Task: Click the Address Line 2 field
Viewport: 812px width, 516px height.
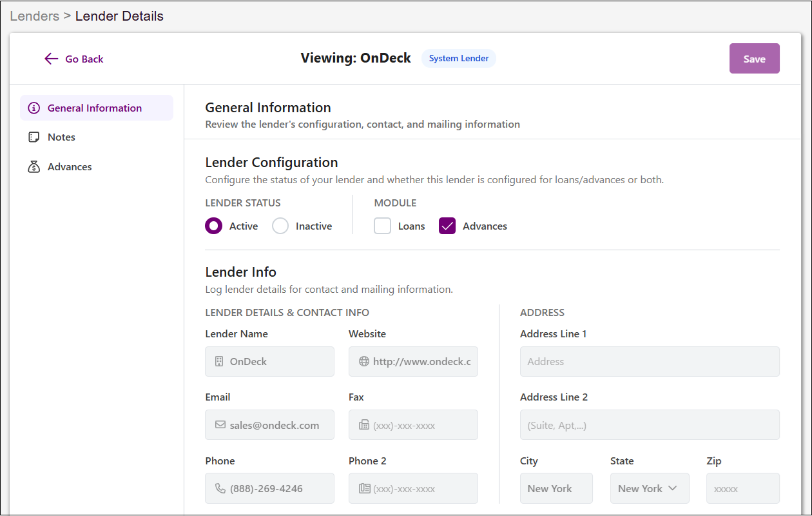Action: point(650,425)
